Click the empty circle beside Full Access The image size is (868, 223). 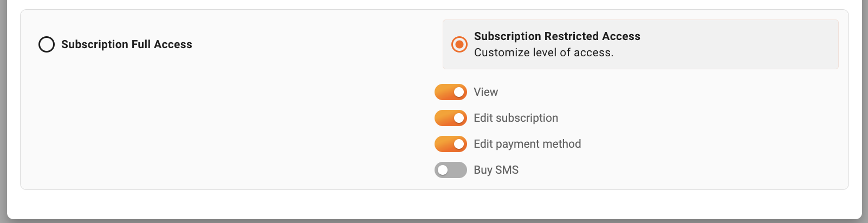tap(47, 44)
